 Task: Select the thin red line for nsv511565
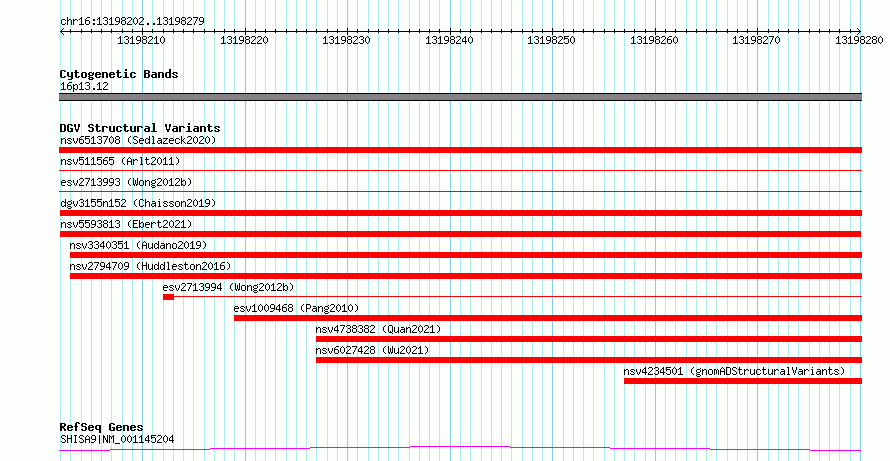click(x=460, y=170)
